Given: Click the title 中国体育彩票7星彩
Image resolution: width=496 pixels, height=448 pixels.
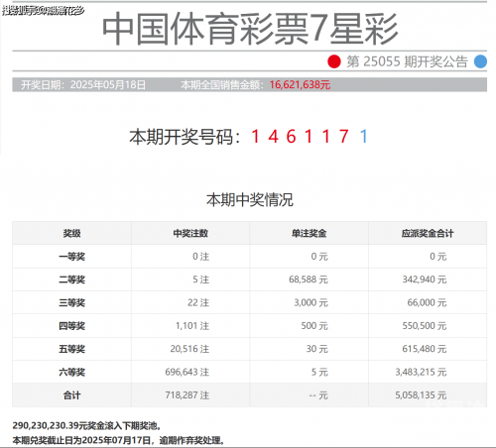Looking at the screenshot, I should (250, 29).
